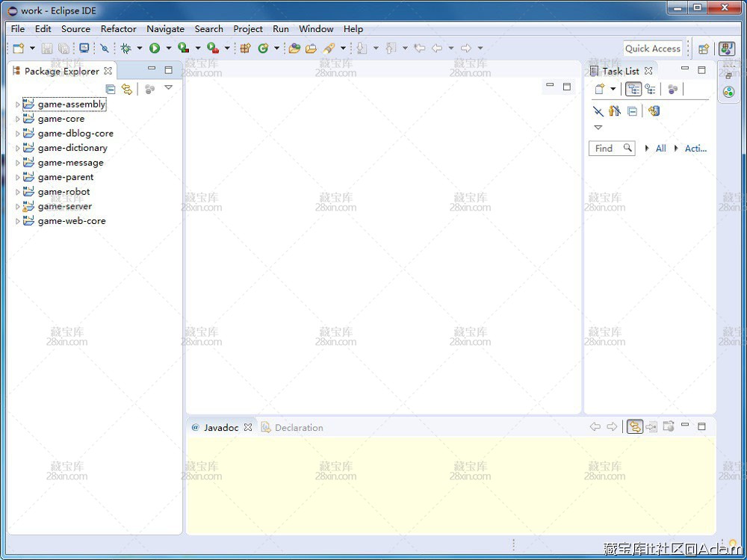Open the Package Explorer View Menu triangle
747x560 pixels.
pyautogui.click(x=168, y=87)
